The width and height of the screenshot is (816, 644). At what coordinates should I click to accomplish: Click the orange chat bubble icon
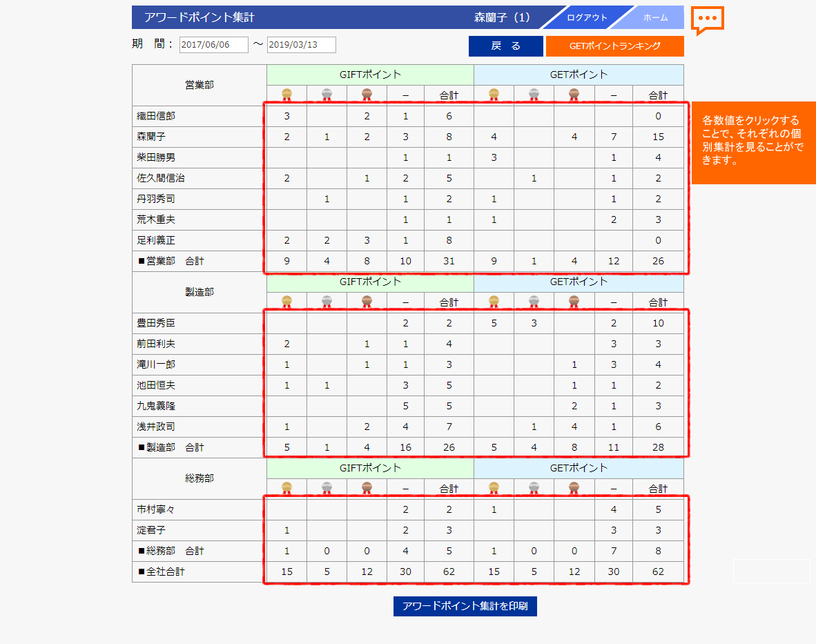708,19
